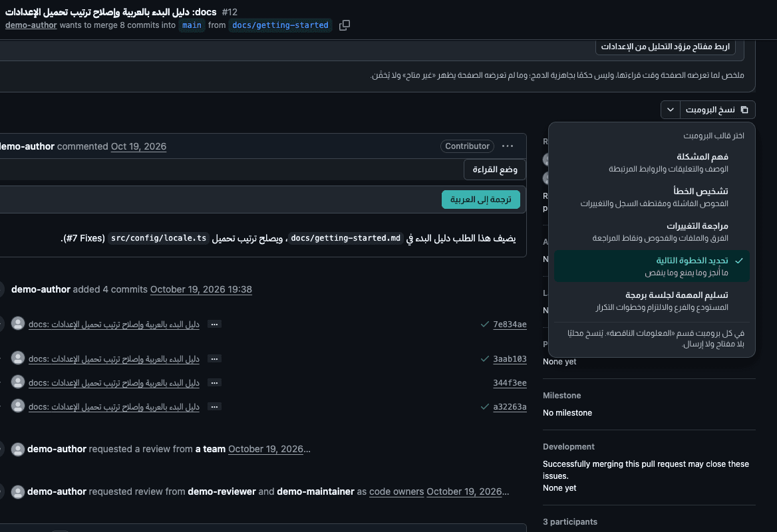Click اربط مفتاح مزوّد التحليل من الإعدادات button
This screenshot has width=777, height=532.
pyautogui.click(x=665, y=47)
